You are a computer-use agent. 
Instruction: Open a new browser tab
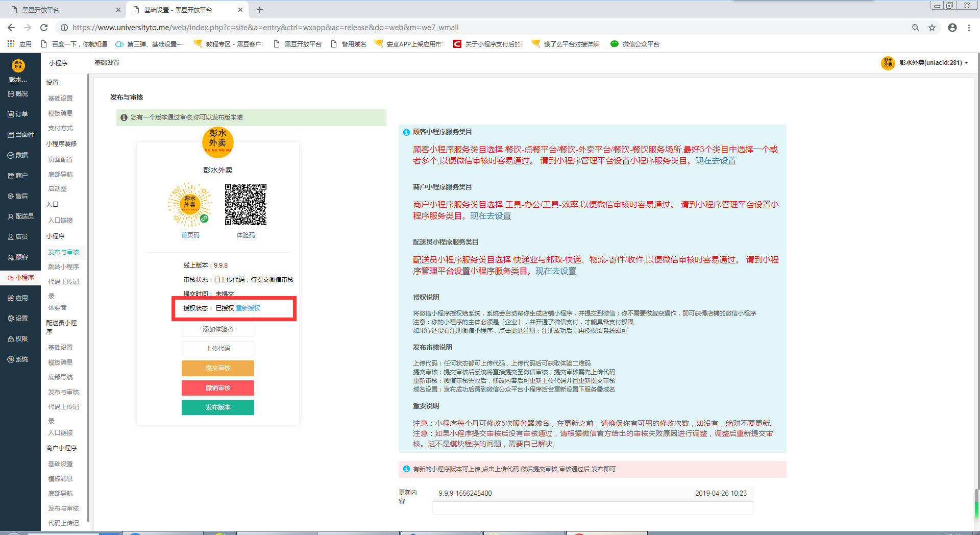(x=260, y=10)
